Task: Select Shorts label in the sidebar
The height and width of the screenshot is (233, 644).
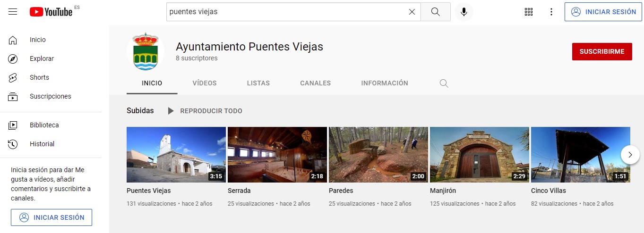Action: [x=40, y=78]
